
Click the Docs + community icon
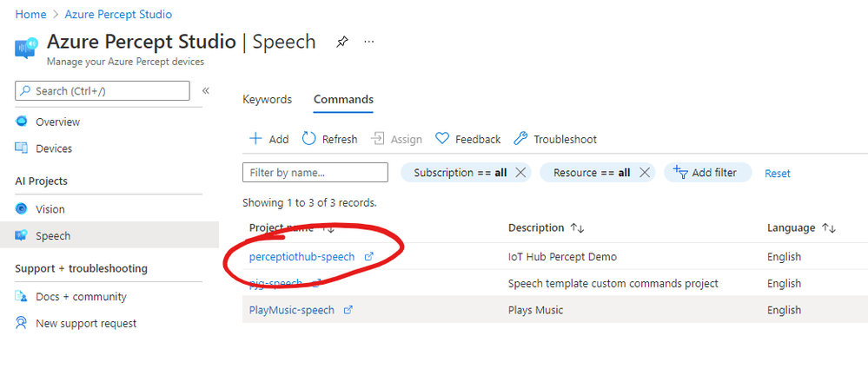[21, 296]
